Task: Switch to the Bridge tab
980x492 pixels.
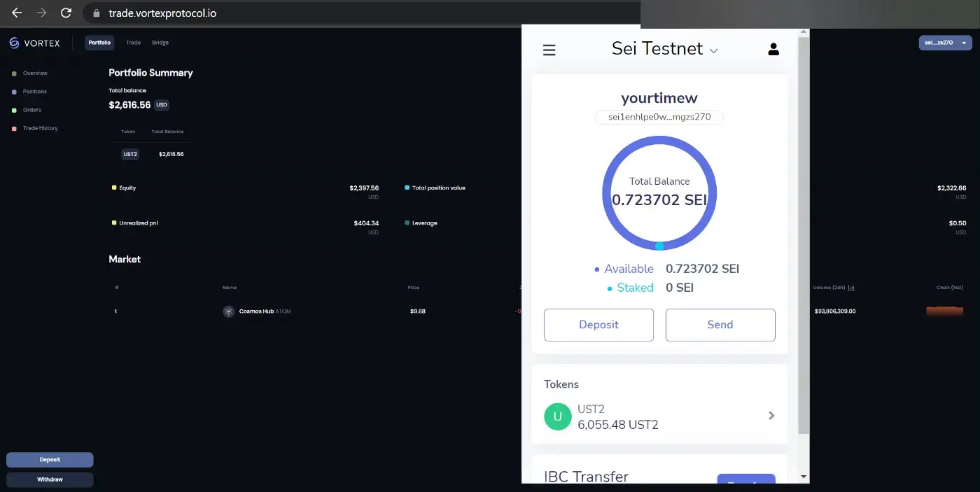Action: [160, 43]
